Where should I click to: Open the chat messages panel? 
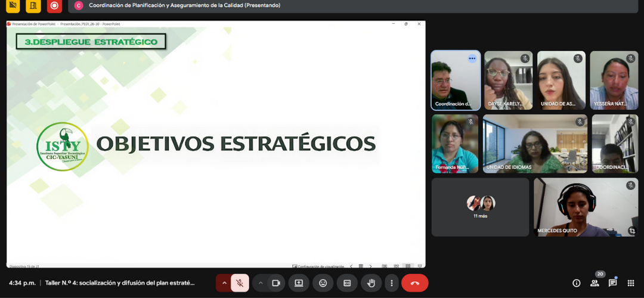[612, 283]
